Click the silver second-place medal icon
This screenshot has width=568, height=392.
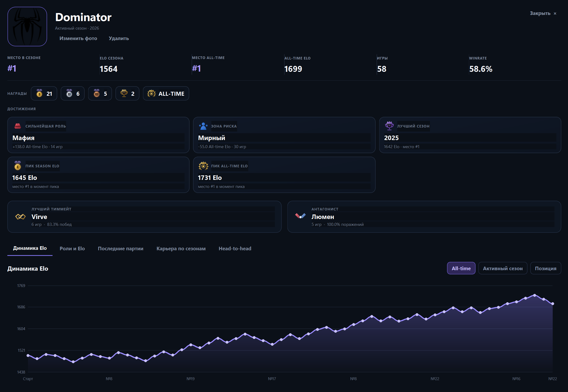coord(69,93)
